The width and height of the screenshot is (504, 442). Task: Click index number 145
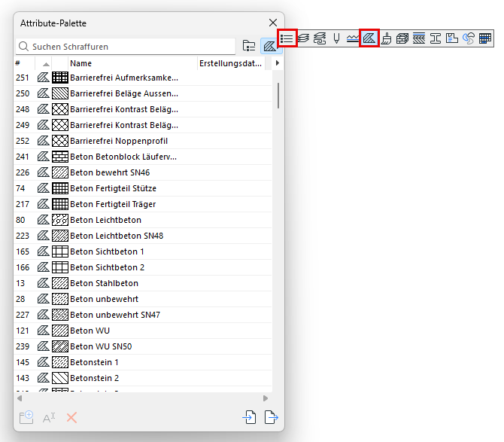[23, 362]
